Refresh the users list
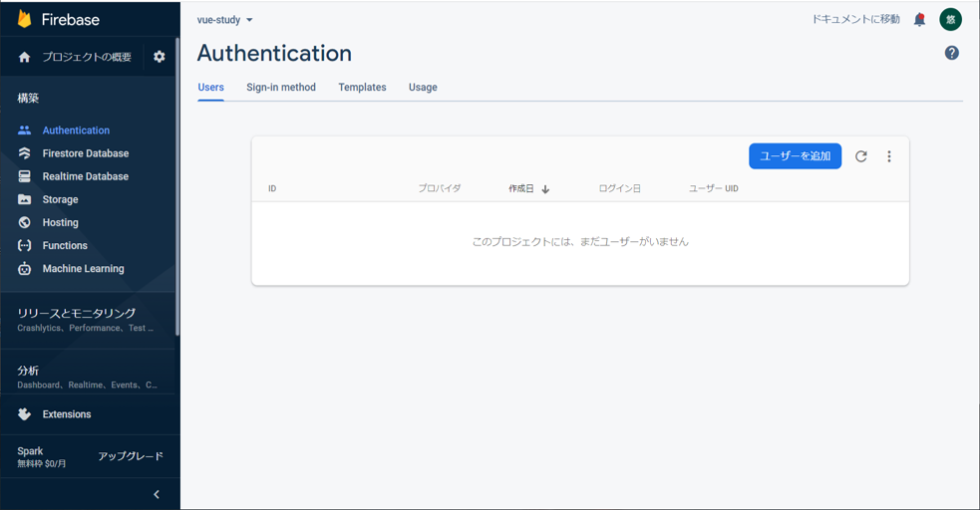 [861, 156]
